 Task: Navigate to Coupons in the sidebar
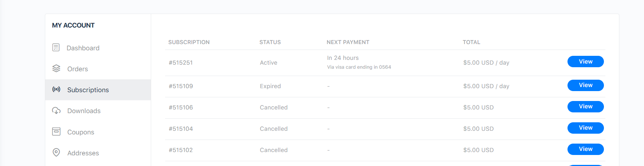(81, 132)
